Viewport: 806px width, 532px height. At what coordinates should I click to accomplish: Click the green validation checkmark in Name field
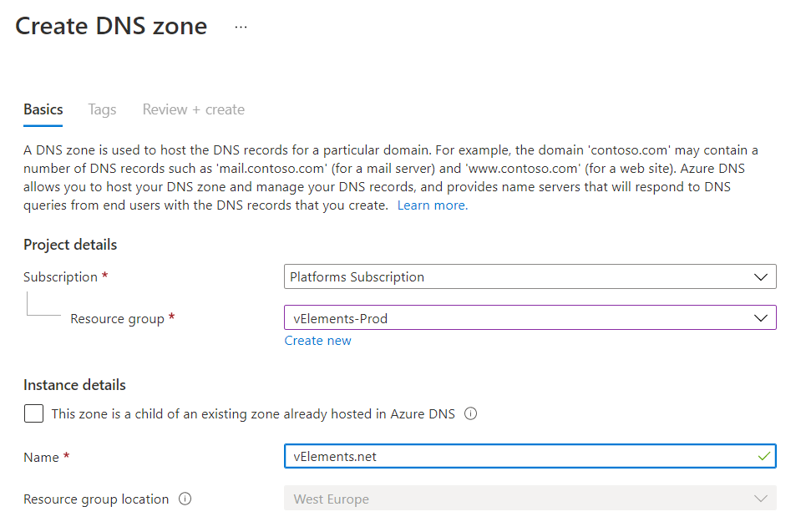(764, 457)
